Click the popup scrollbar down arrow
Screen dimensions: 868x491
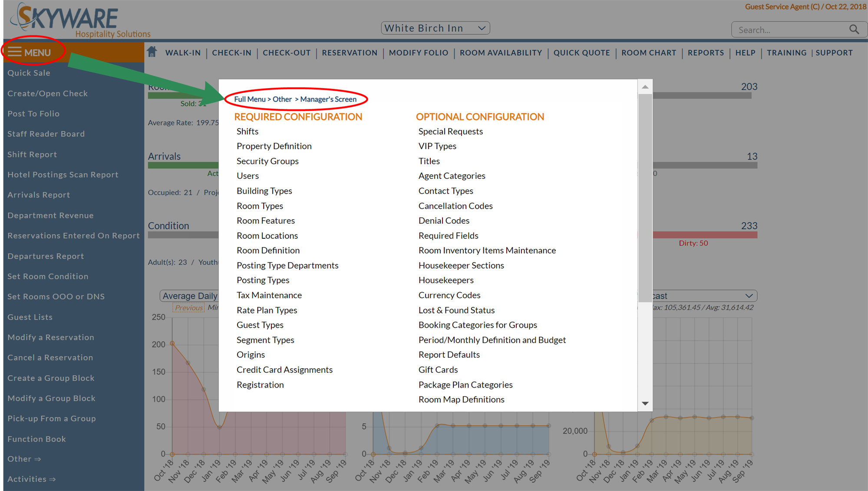click(x=645, y=404)
